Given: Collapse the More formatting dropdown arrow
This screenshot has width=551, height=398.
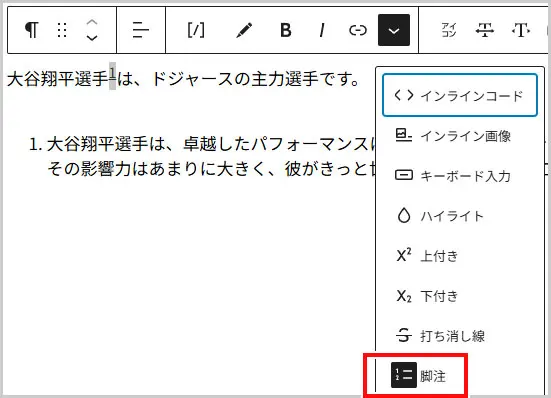Looking at the screenshot, I should tap(394, 30).
